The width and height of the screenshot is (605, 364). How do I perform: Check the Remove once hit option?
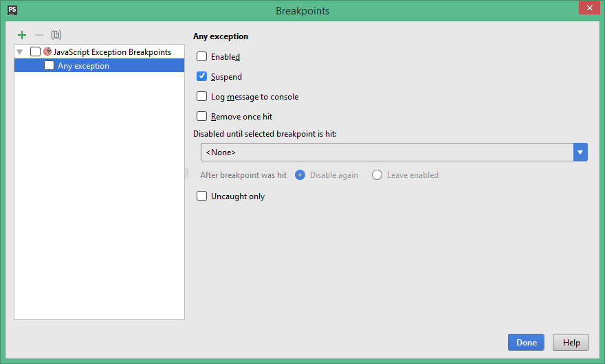[202, 117]
